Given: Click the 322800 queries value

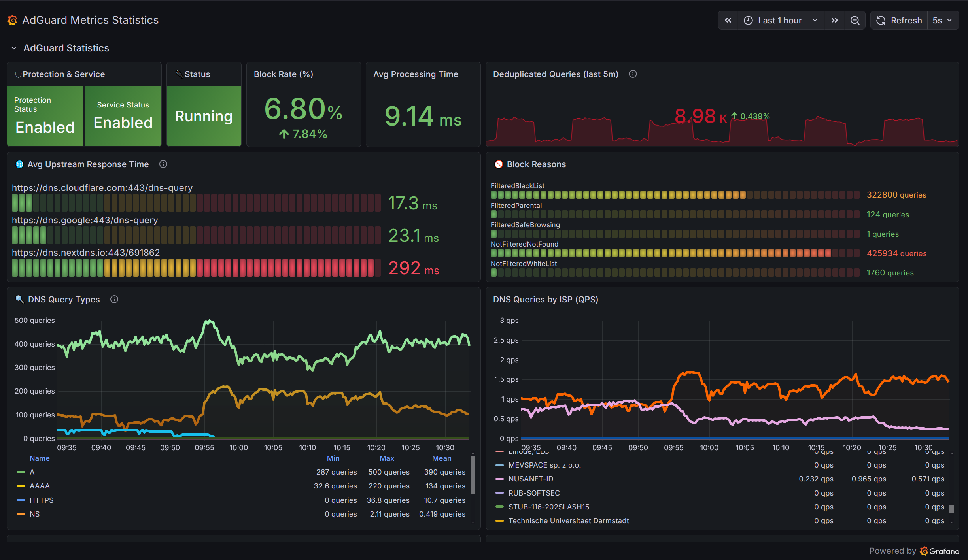Looking at the screenshot, I should (x=896, y=195).
